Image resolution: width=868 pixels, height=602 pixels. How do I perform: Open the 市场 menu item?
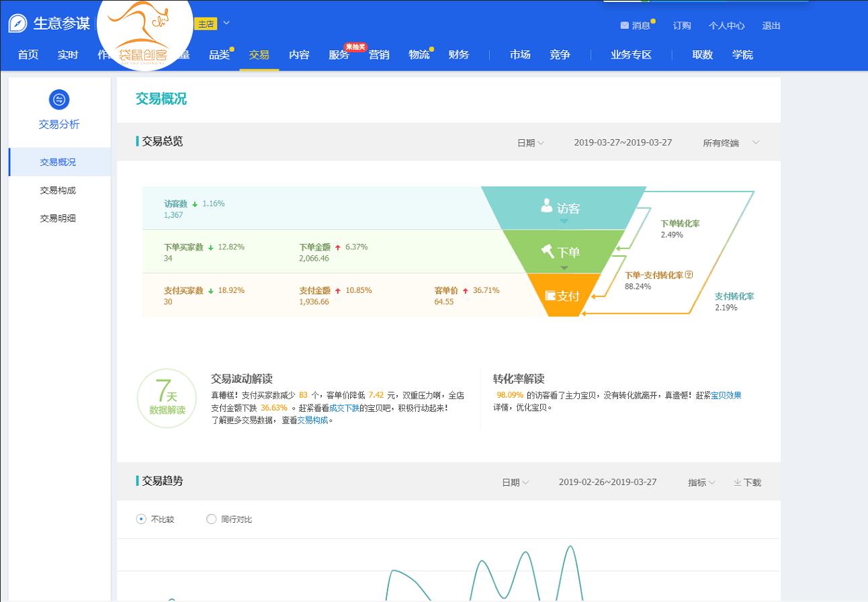point(519,55)
